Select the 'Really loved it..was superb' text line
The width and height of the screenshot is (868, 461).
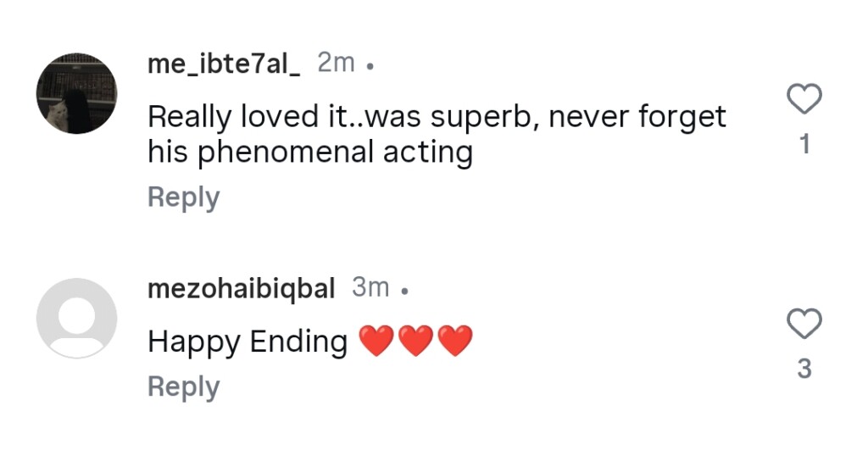coord(437,116)
